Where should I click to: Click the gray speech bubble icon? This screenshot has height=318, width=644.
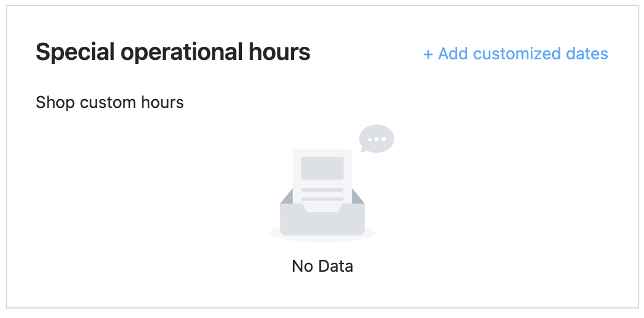point(377,139)
